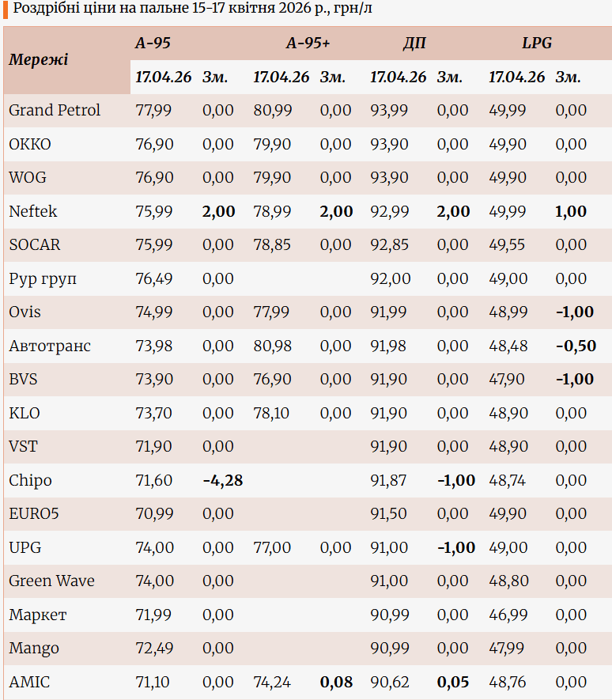Viewport: 612px width, 700px height.
Task: Click AMIC А-95+ change value 0,08
Action: pos(336,682)
